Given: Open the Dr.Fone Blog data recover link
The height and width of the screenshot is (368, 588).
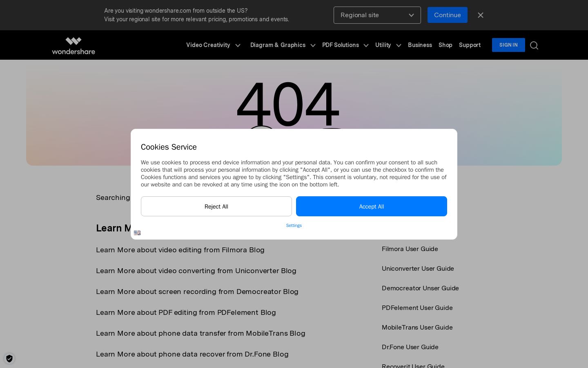Looking at the screenshot, I should pyautogui.click(x=192, y=354).
